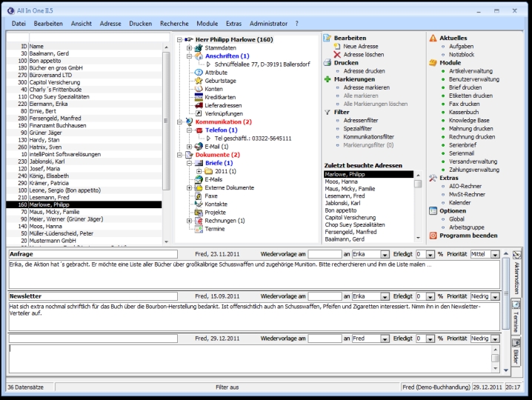Open the Projekte icon in tree
This screenshot has height=400, width=532.
coord(199,212)
